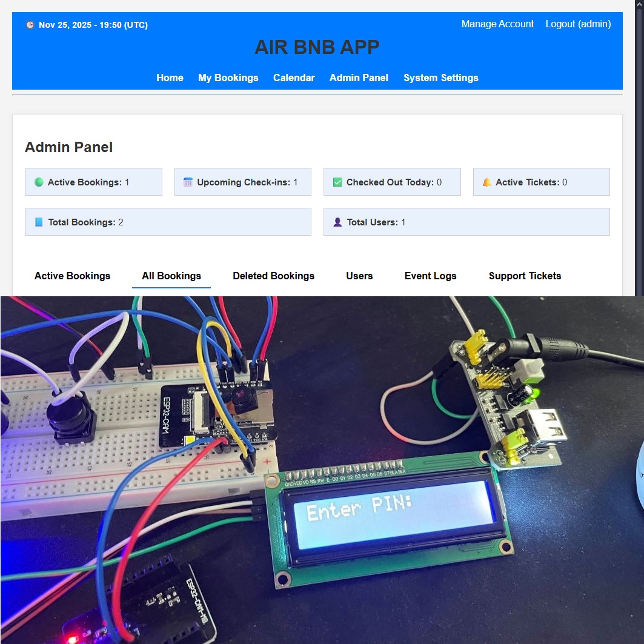Open the Support Tickets tab

pos(525,276)
